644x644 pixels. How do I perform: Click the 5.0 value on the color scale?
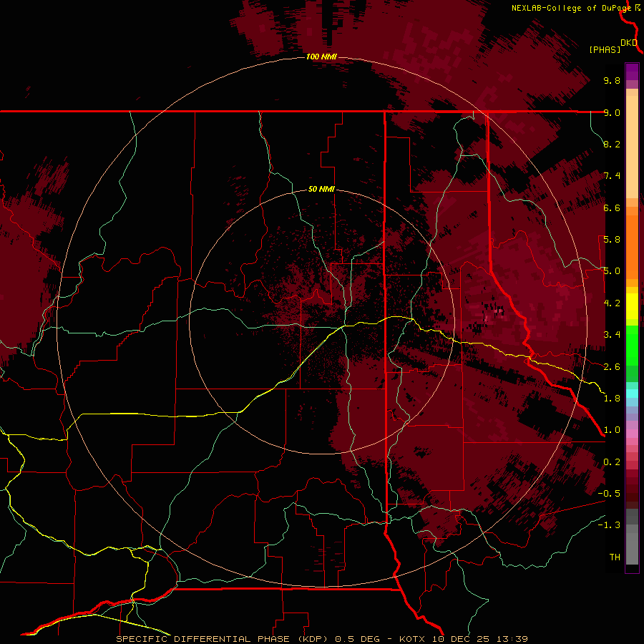pyautogui.click(x=612, y=271)
